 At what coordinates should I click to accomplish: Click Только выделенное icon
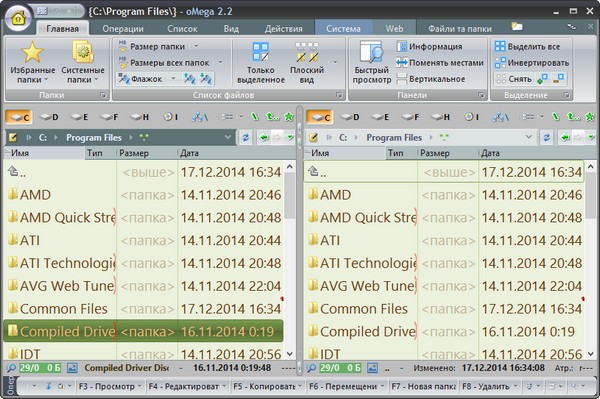click(260, 52)
